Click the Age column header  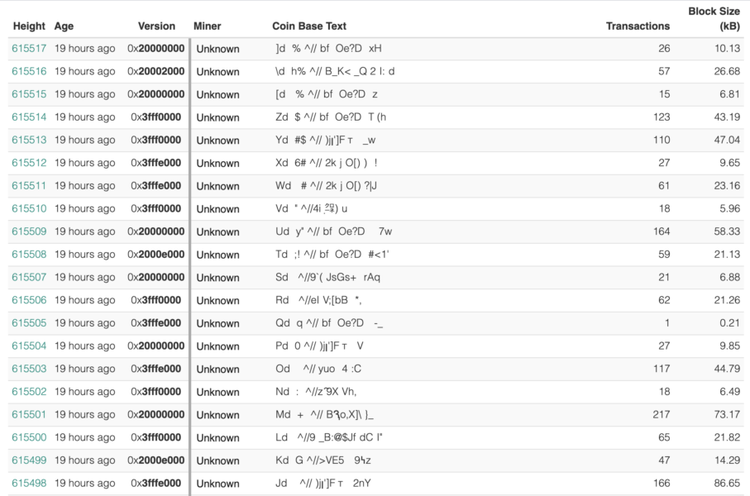tap(64, 26)
